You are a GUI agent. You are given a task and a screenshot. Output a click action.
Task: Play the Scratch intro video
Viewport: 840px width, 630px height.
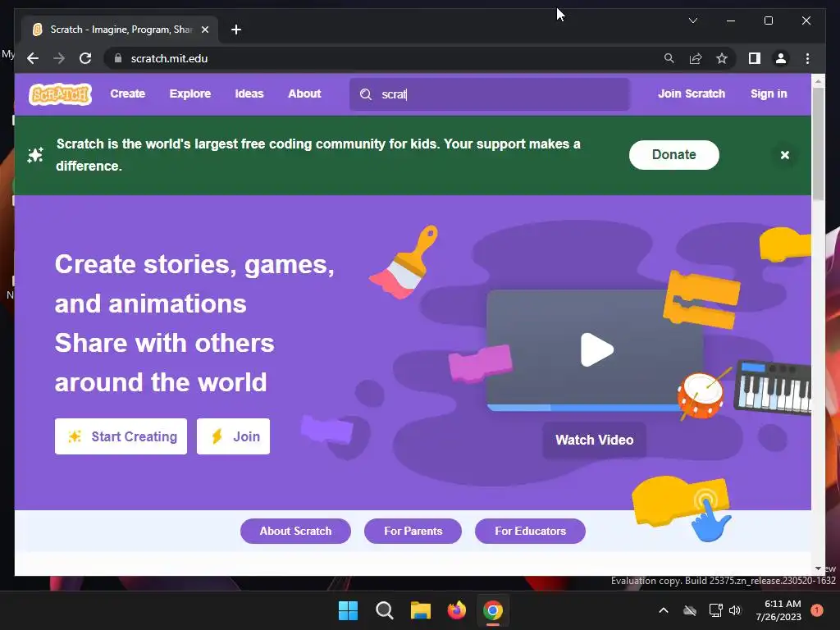[596, 349]
